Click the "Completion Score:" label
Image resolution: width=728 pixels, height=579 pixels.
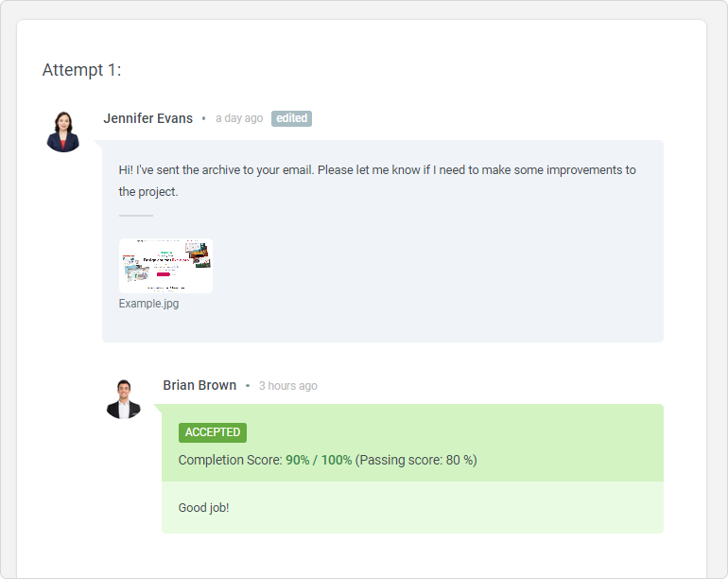pos(230,460)
